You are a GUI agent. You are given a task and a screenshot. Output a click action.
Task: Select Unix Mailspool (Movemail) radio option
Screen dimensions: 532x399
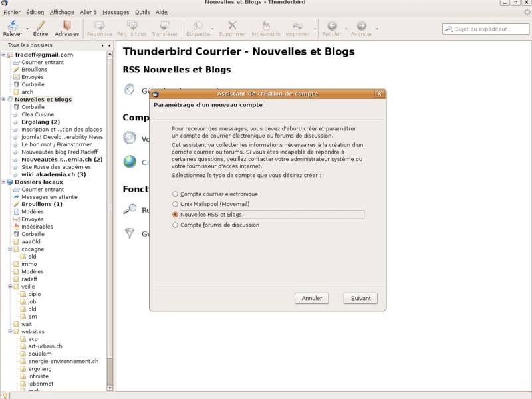175,204
